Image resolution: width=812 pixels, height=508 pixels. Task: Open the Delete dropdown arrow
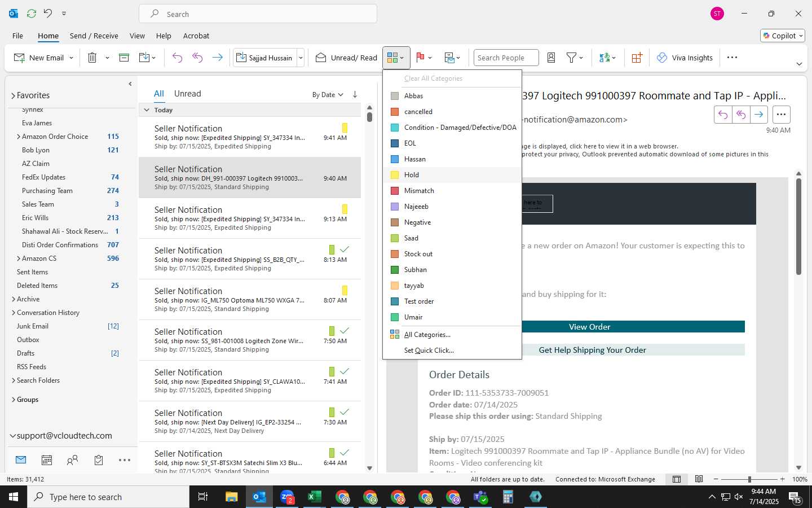click(x=107, y=58)
